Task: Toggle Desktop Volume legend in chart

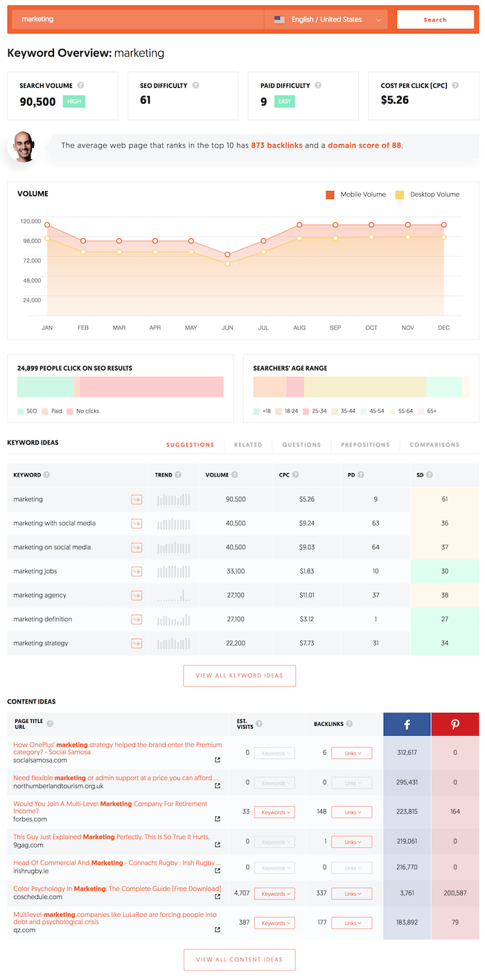Action: click(x=427, y=195)
